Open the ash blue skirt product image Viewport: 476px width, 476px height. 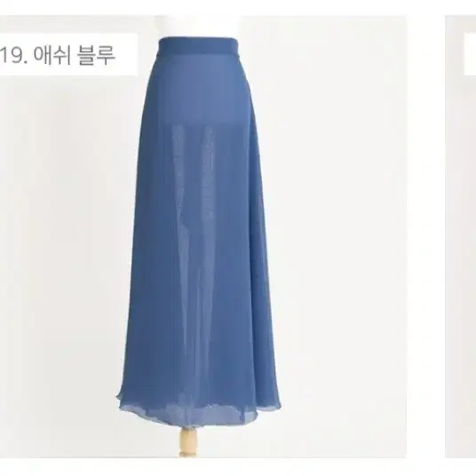tap(202, 236)
